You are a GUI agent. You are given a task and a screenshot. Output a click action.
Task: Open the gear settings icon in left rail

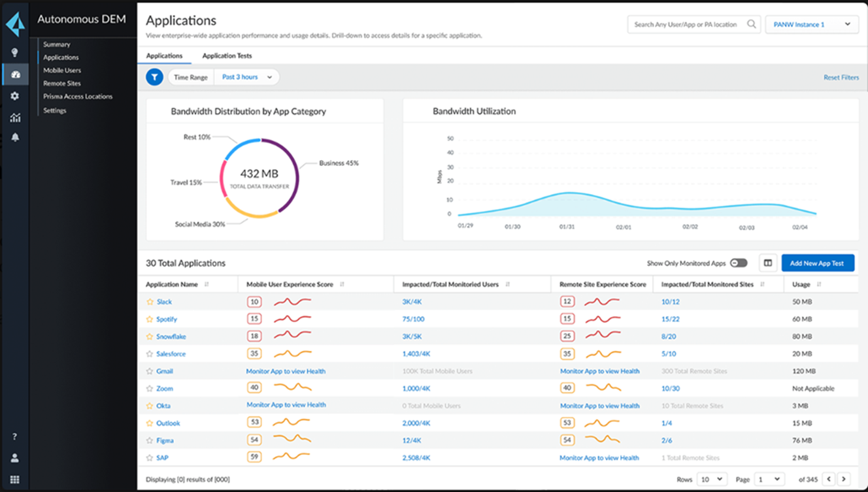pos(14,96)
